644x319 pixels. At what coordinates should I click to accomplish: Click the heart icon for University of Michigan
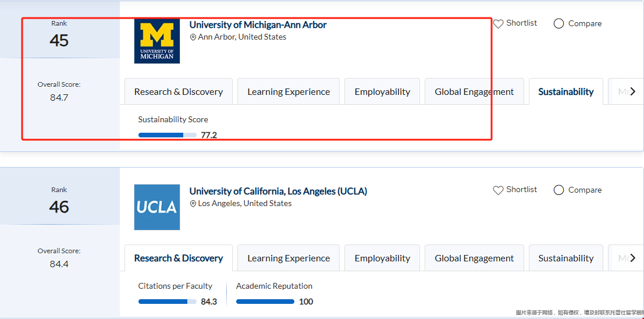tap(498, 24)
